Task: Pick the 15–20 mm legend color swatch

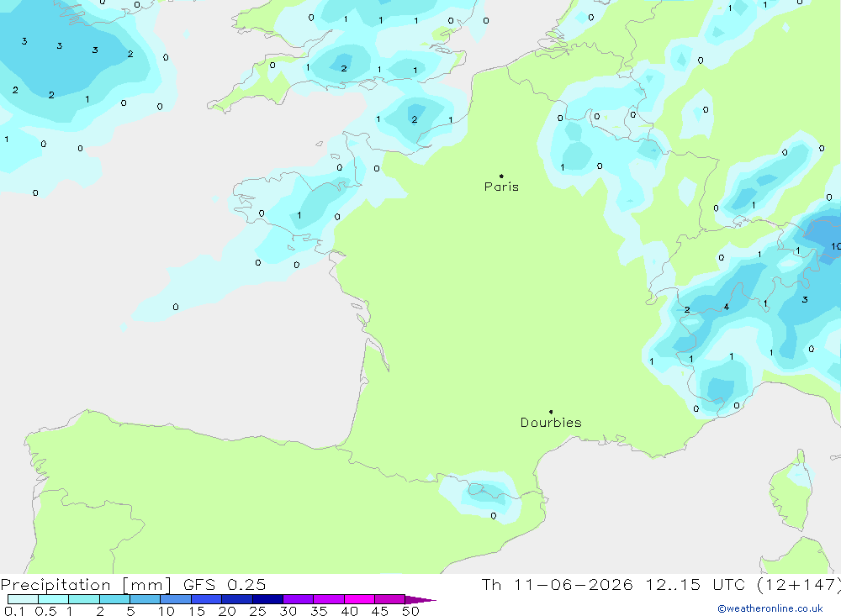Action: click(207, 599)
